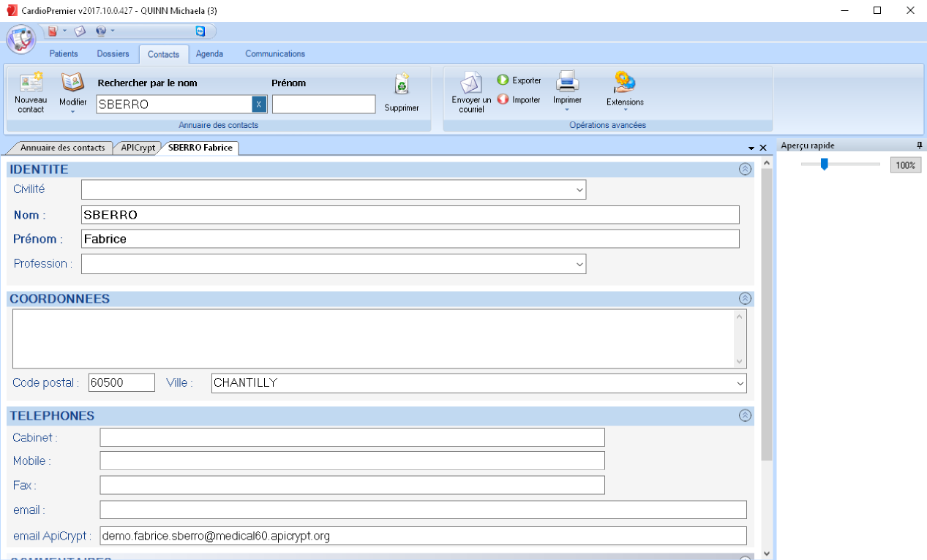This screenshot has width=927, height=560.
Task: Click the Prénom field containing Fabrice
Action: point(410,239)
